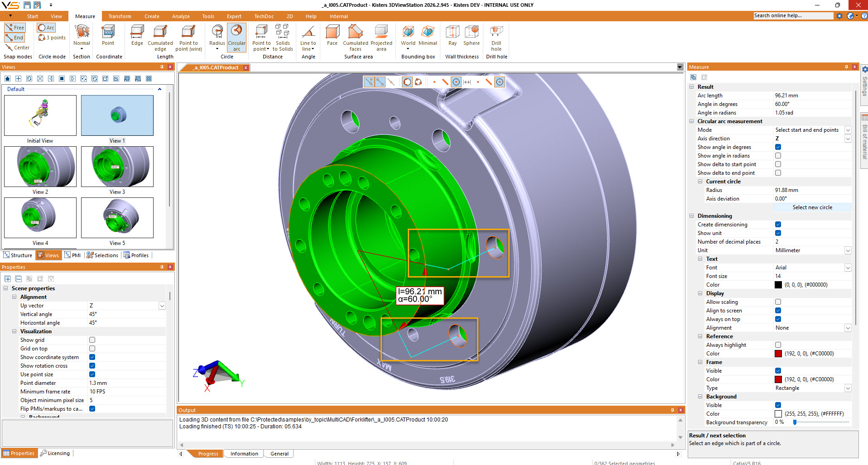Open the Alignment None dropdown

[848, 328]
